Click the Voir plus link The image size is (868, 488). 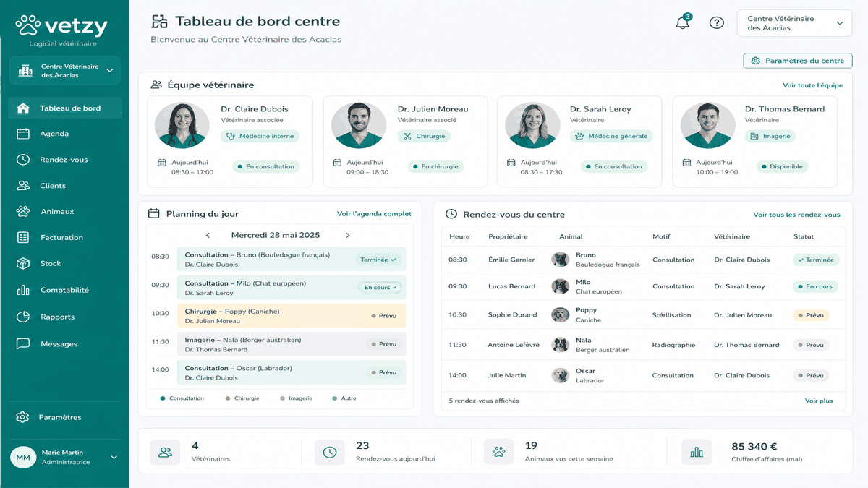[819, 401]
